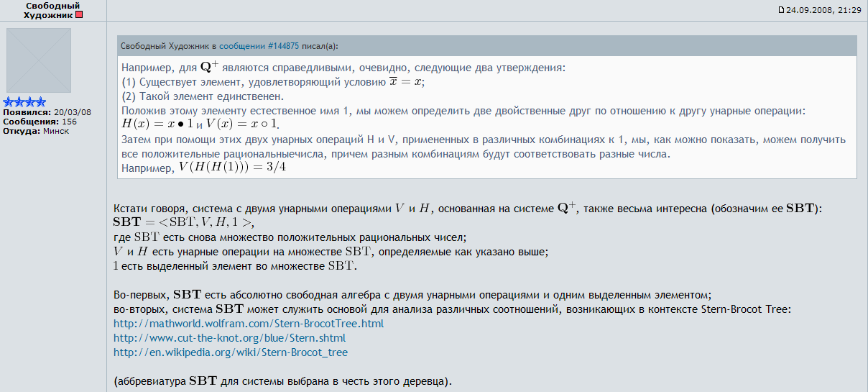This screenshot has width=868, height=392.
Task: Click the SBT = <SBT, V, H, 1> formula
Action: pyautogui.click(x=184, y=222)
